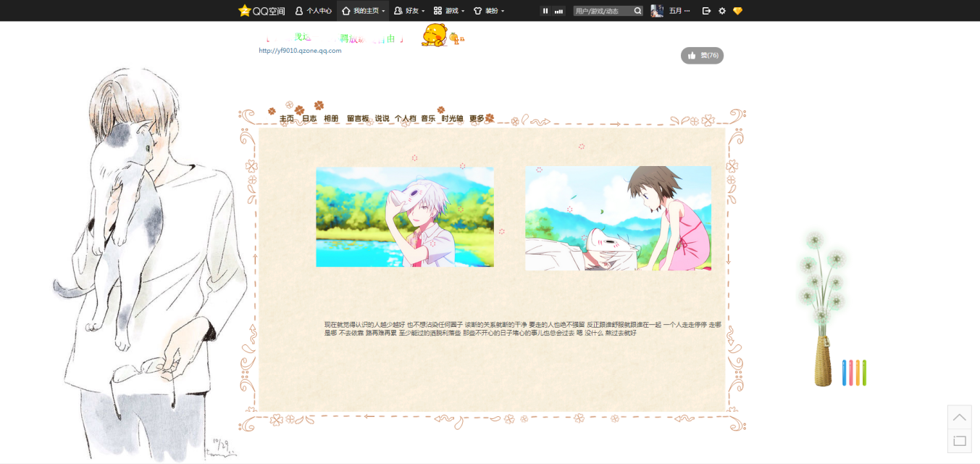Switch to the 主页 tab
The image size is (980, 464).
[287, 118]
